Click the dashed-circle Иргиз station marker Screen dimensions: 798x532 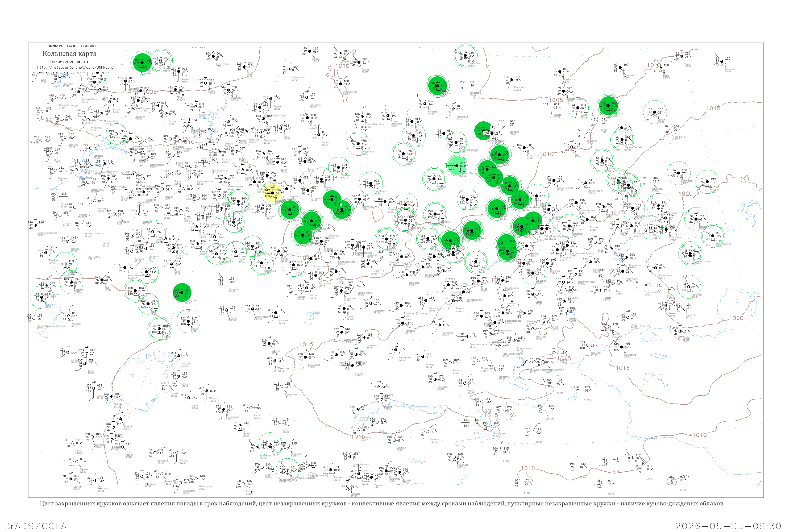click(x=188, y=321)
